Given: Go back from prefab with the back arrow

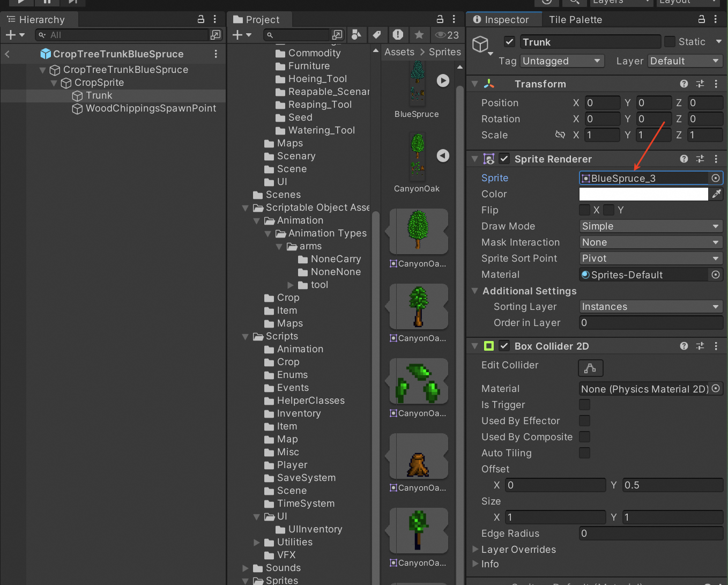Looking at the screenshot, I should point(8,54).
